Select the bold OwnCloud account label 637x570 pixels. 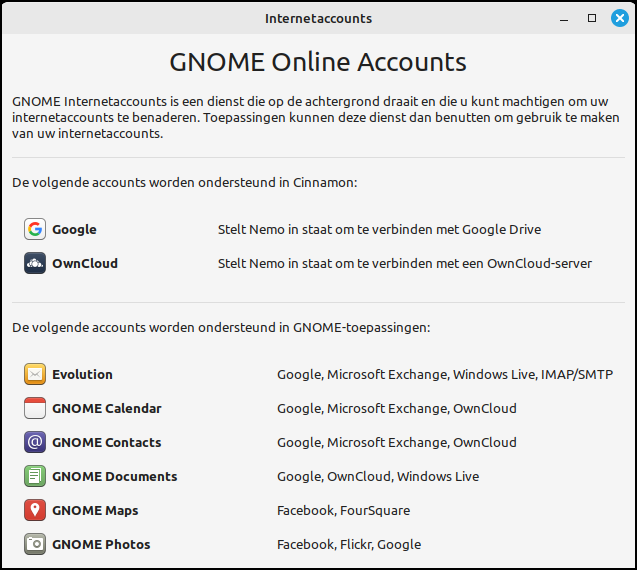[x=85, y=263]
